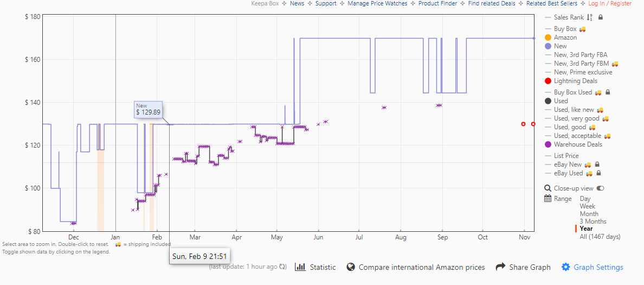The width and height of the screenshot is (644, 285).
Task: Click the Sales Rank sort icon
Action: click(590, 17)
